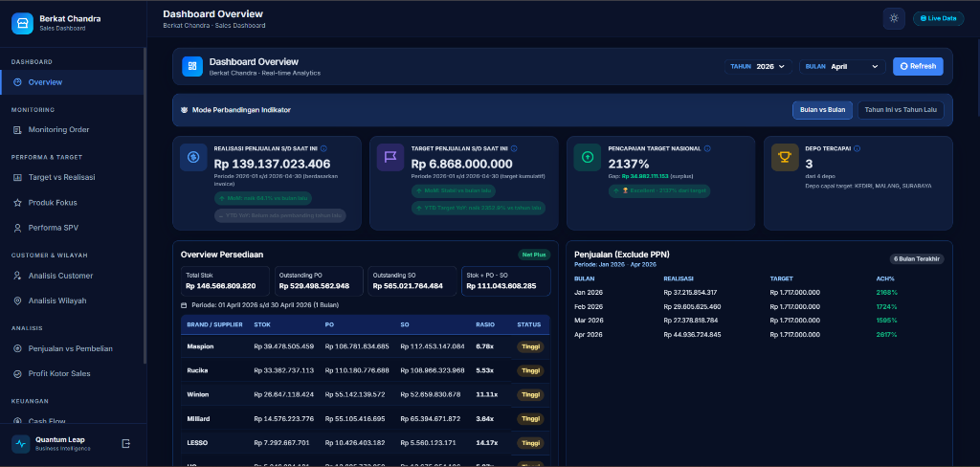Click the Mar 2026 sales row
The image size is (980, 467).
[x=759, y=320]
